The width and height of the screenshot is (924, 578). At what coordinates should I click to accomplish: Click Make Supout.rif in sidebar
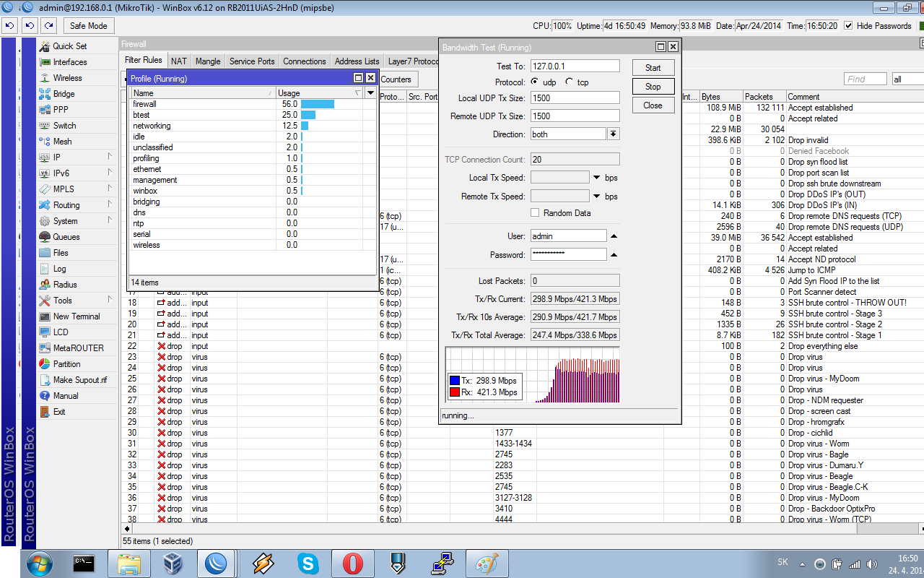(79, 380)
